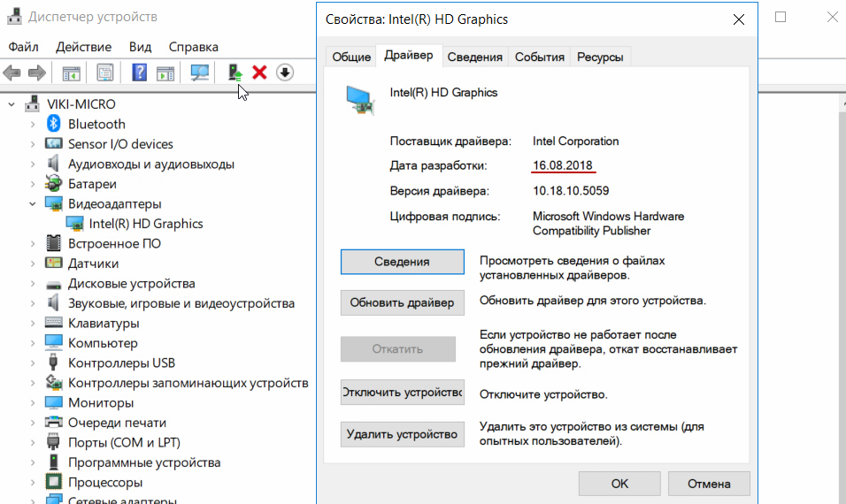Open the Файл menu

coord(23,47)
